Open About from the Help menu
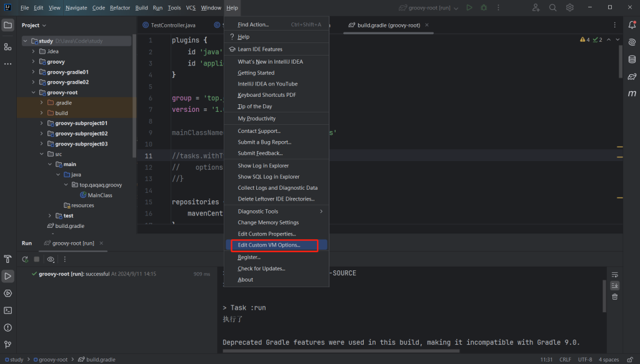The image size is (640, 364). click(x=276, y=280)
